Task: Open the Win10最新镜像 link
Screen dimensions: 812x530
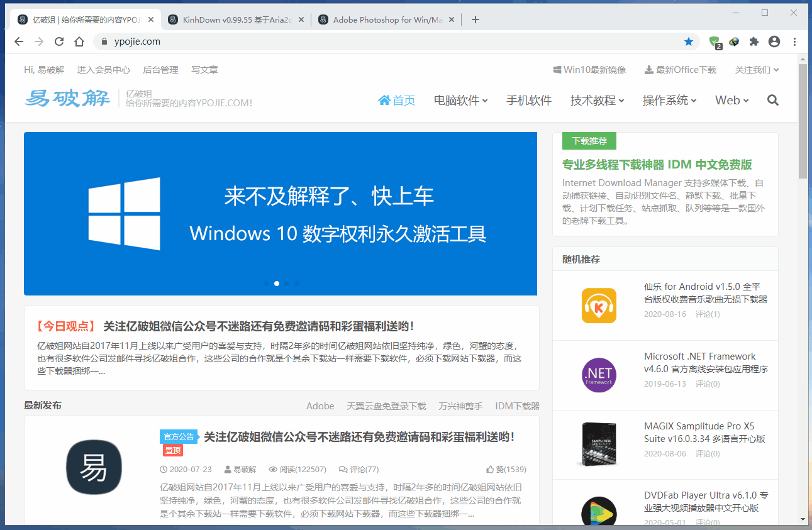Action: 589,70
